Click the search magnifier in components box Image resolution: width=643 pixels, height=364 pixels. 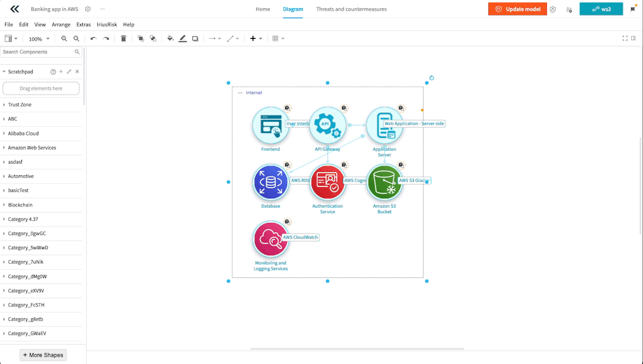(77, 52)
